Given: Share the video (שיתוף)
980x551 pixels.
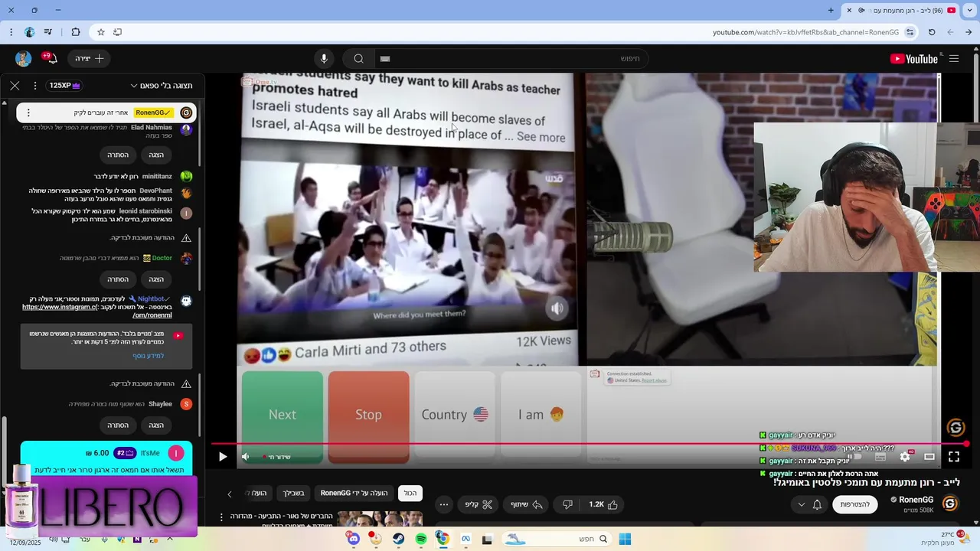Looking at the screenshot, I should pos(526,504).
